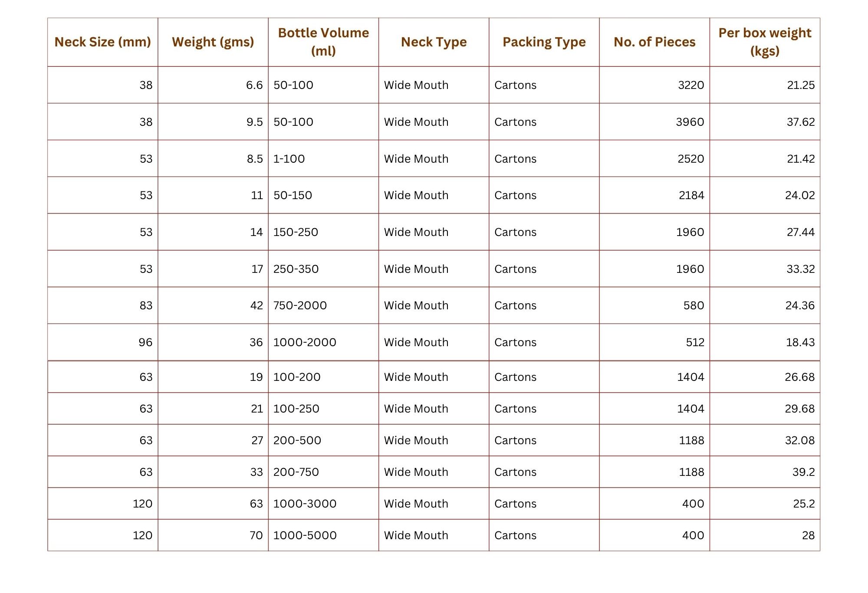The width and height of the screenshot is (868, 593).
Task: Select the 33.32 box weight cell
Action: pyautogui.click(x=800, y=269)
